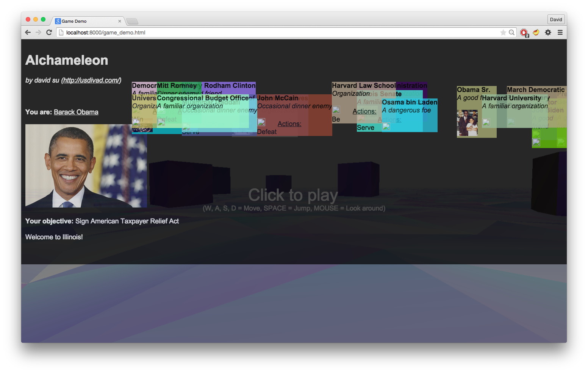
Task: Click the Obama Sr. card title
Action: pos(474,90)
